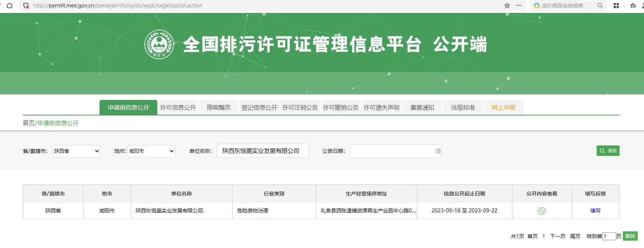Open the browser apps grid icon

click(616, 6)
